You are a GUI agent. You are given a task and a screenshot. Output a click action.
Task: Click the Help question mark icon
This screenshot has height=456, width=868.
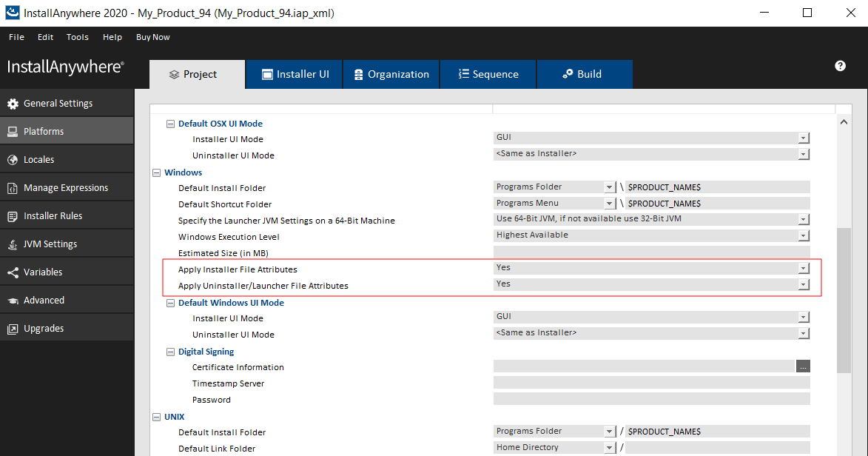click(840, 66)
